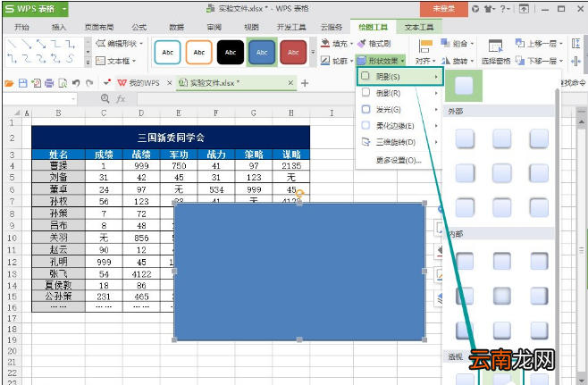Expand the Reflection (倒影) submenu
The width and height of the screenshot is (588, 385).
click(x=399, y=93)
